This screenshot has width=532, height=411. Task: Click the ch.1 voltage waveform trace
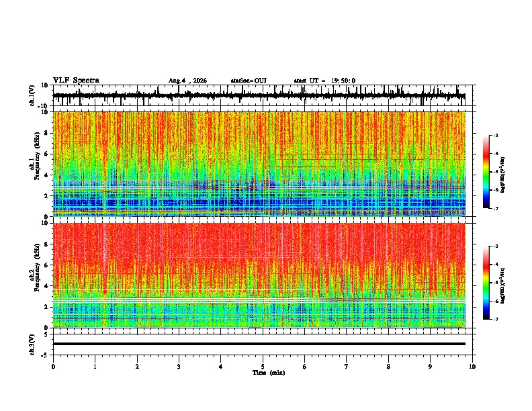[x=259, y=95]
